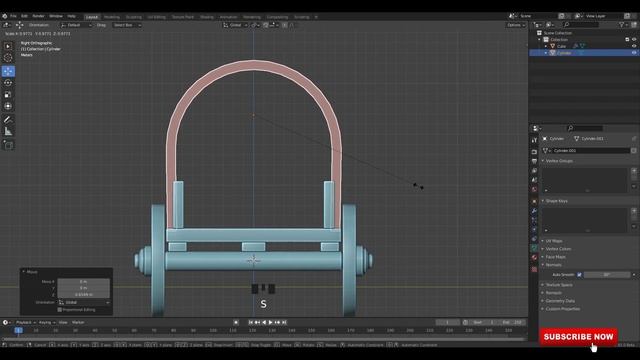Toggle visibility eye for Collection
Screen dimensions: 640x360
click(x=634, y=40)
